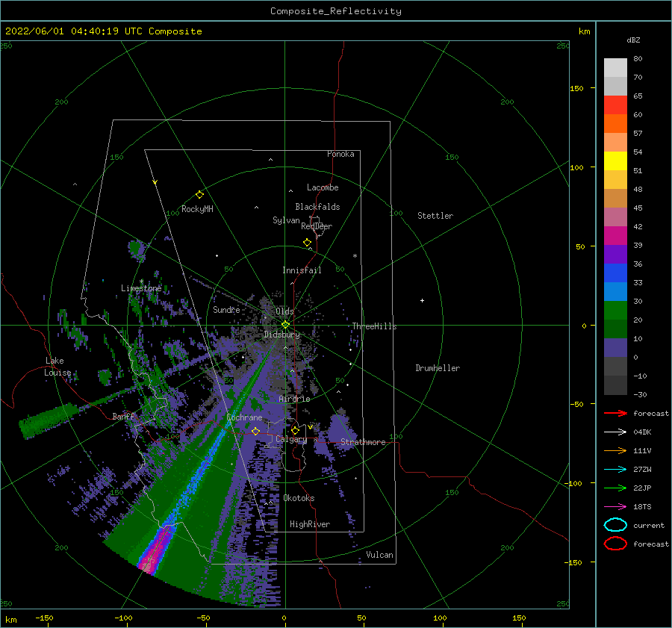Screen dimensions: 672x628
Task: Select the 10 dBZ purple color swatch
Action: pos(615,348)
